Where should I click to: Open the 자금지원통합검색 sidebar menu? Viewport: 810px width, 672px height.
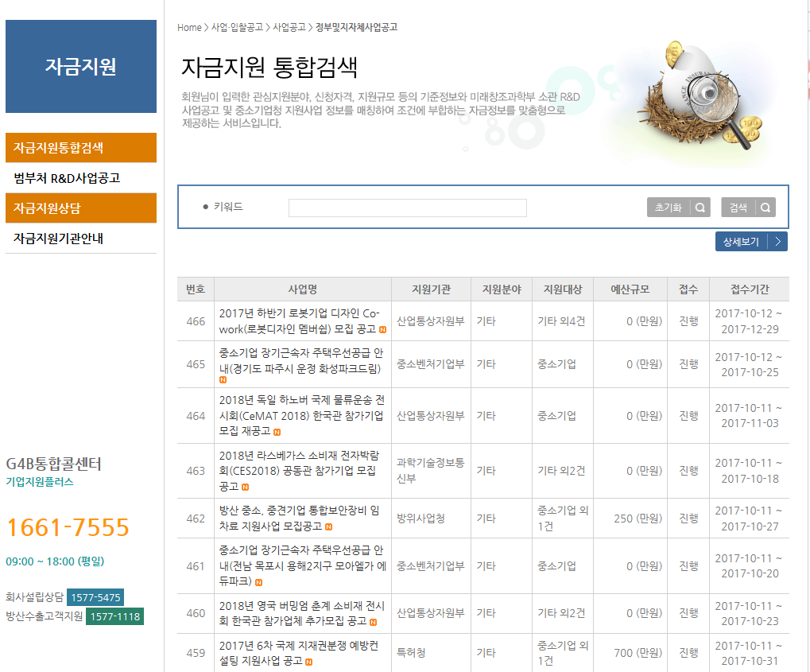point(80,148)
